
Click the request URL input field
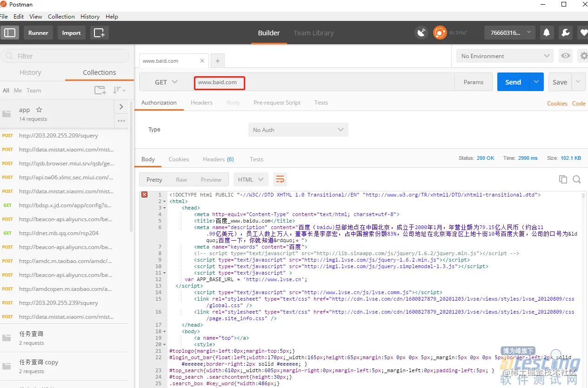324,82
